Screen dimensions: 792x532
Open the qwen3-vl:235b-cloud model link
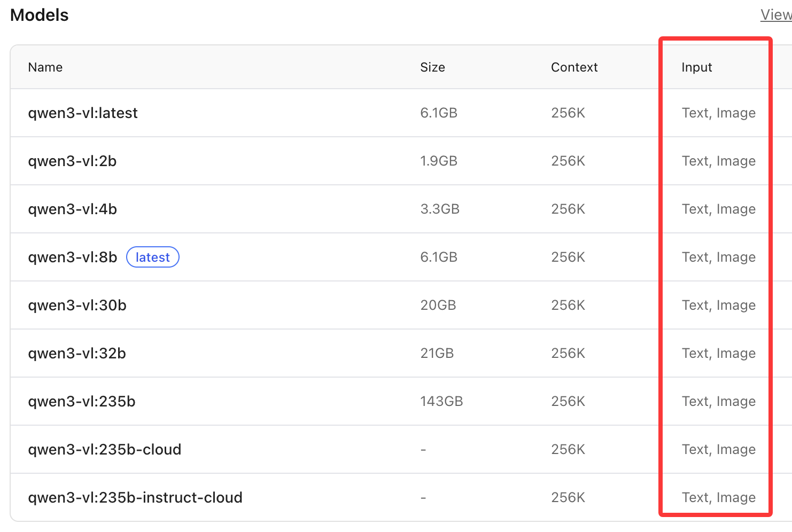pos(105,450)
